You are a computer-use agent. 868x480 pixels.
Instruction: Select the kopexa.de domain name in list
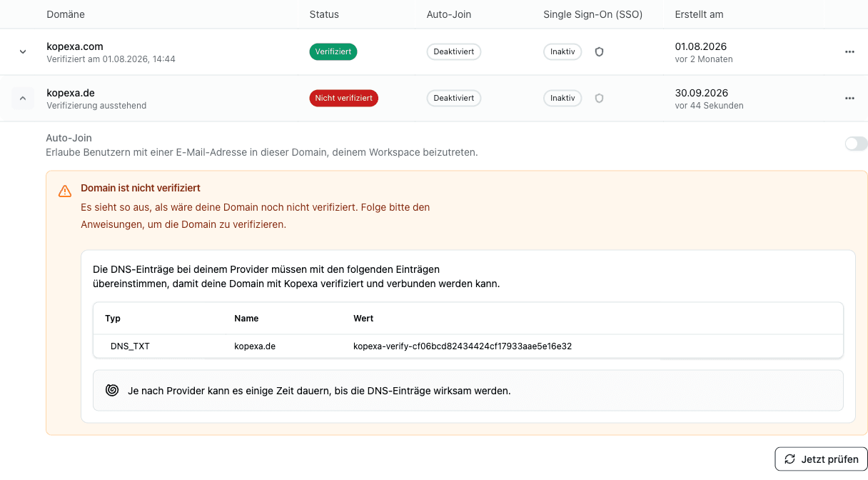[71, 93]
